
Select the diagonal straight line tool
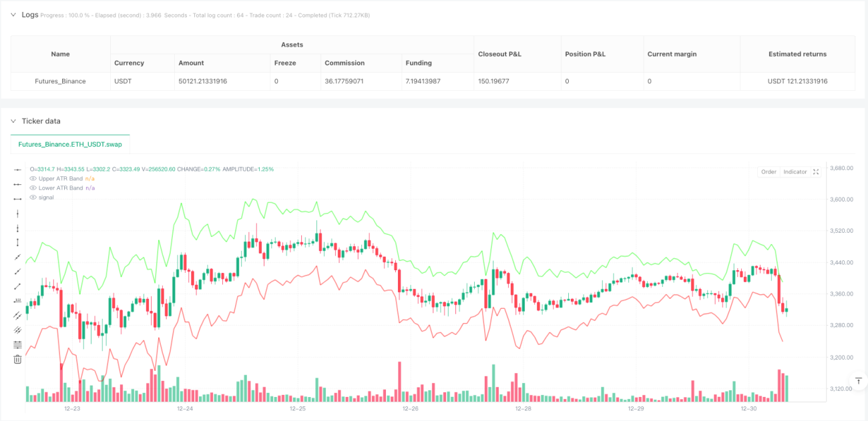click(17, 258)
